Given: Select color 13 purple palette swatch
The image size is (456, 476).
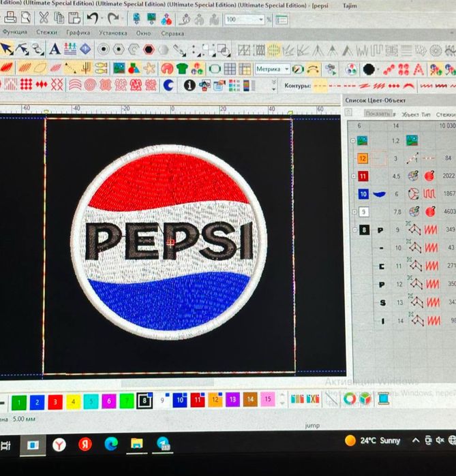Looking at the screenshot, I should tap(232, 399).
